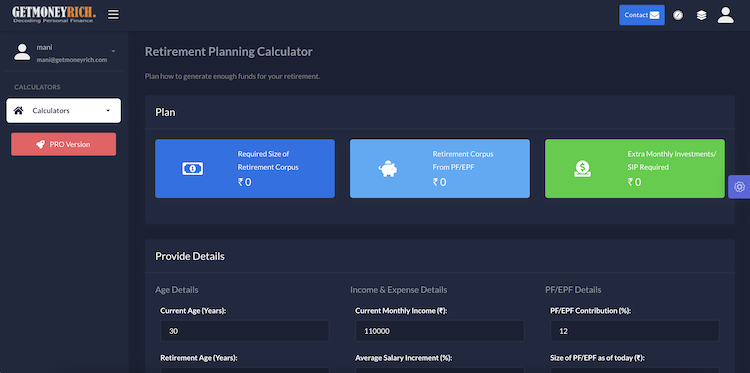This screenshot has height=373, width=750.
Task: Select the Required Size of Retirement Corpus text
Action: point(268,161)
